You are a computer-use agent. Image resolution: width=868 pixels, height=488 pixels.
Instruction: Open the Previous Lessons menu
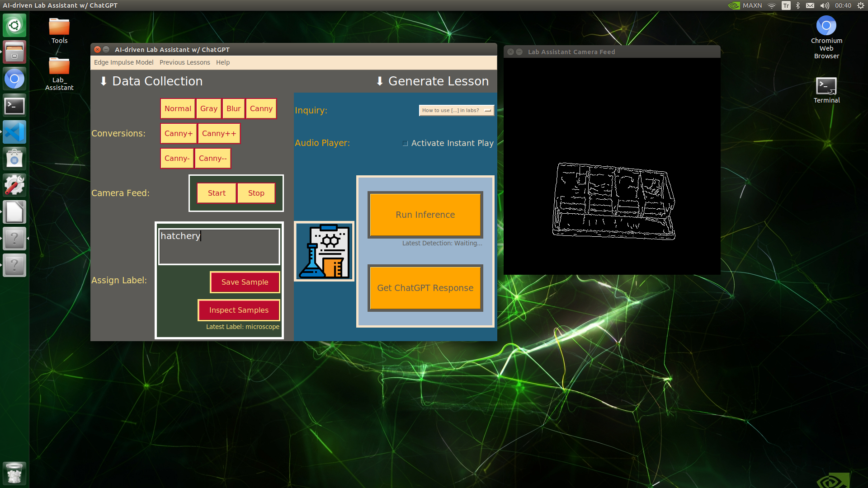[x=185, y=62]
